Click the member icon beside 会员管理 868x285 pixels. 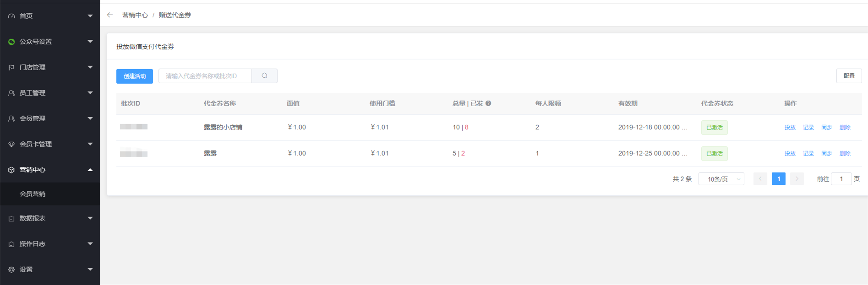[x=11, y=118]
